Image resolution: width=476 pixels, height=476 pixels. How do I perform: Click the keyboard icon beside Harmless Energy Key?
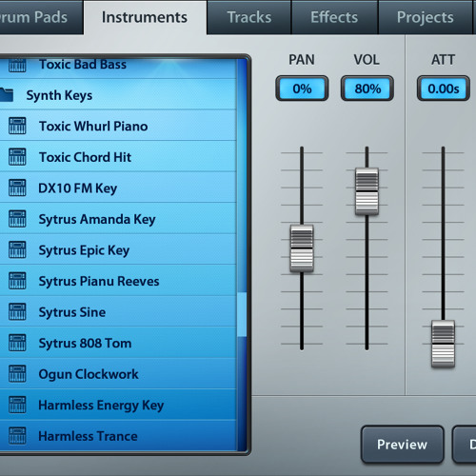tap(17, 405)
